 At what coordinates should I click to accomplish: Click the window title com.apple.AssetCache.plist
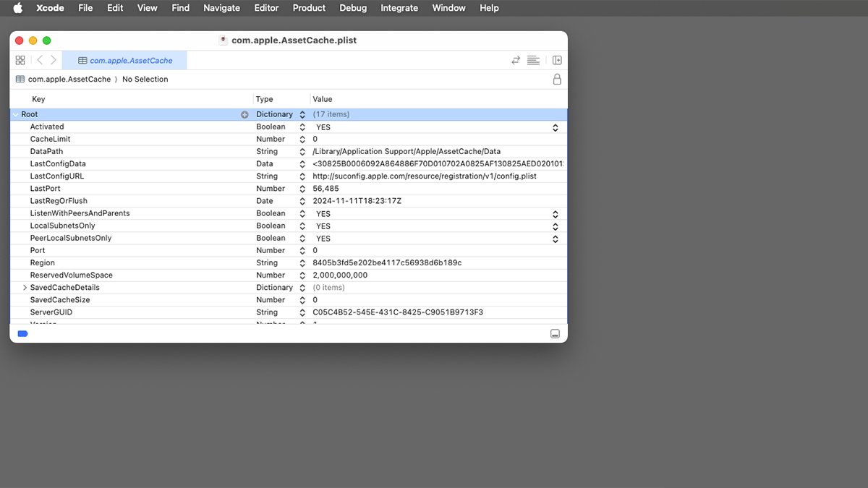pos(294,40)
